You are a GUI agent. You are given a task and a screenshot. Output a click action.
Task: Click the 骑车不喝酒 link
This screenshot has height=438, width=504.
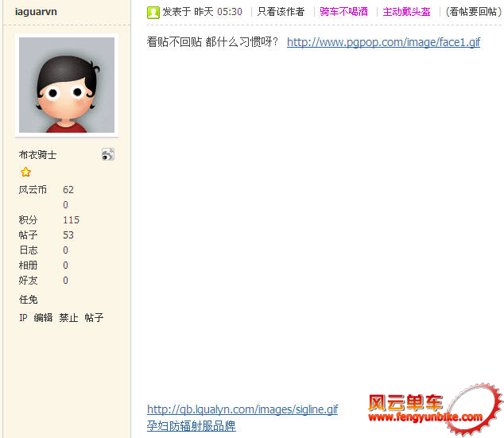point(343,12)
